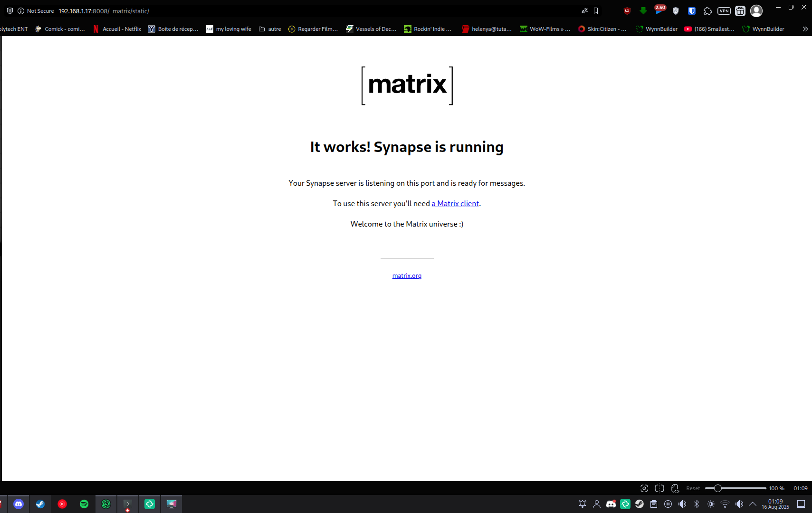Viewport: 812px width, 513px height.
Task: Open Steam from the taskbar
Action: coord(40,504)
